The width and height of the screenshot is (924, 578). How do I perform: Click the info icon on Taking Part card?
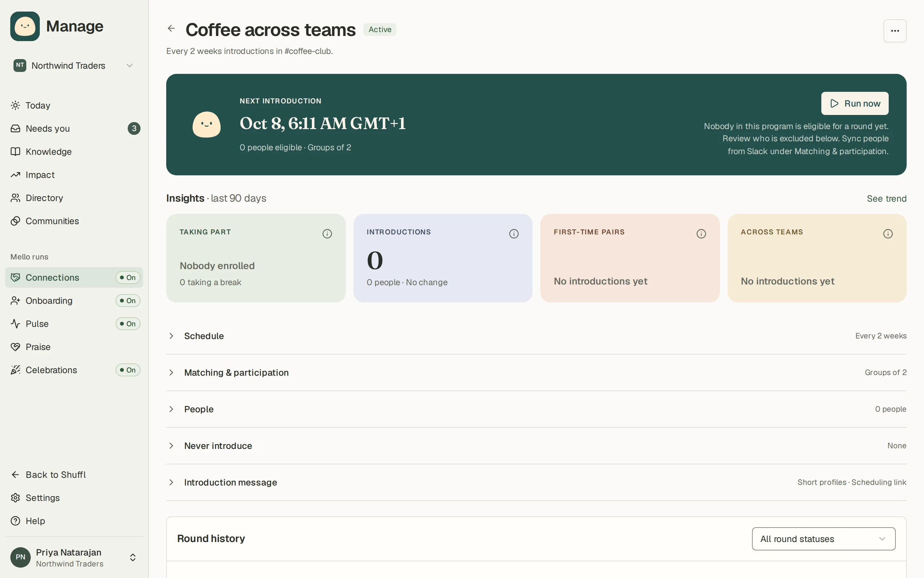click(x=327, y=233)
